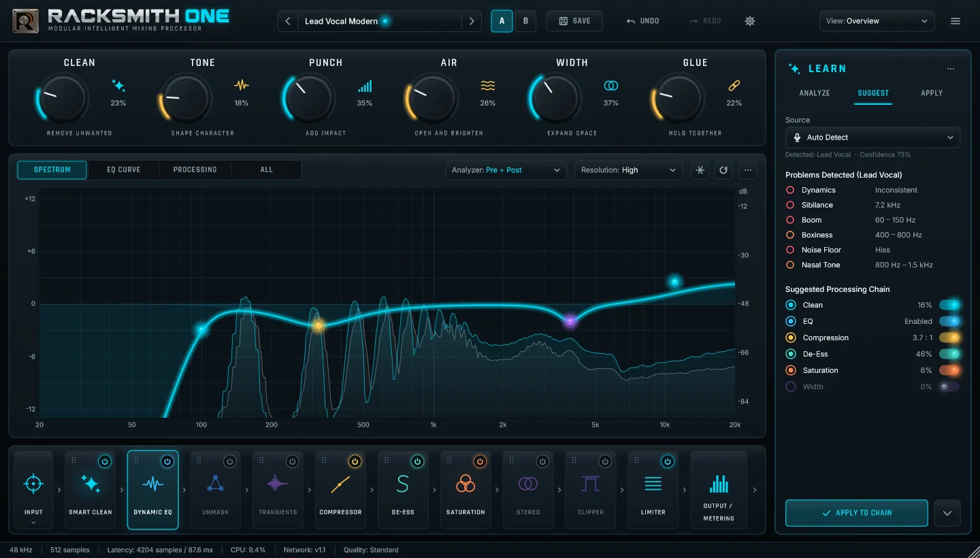Open the De-Ess module
The width and height of the screenshot is (980, 558).
click(404, 490)
